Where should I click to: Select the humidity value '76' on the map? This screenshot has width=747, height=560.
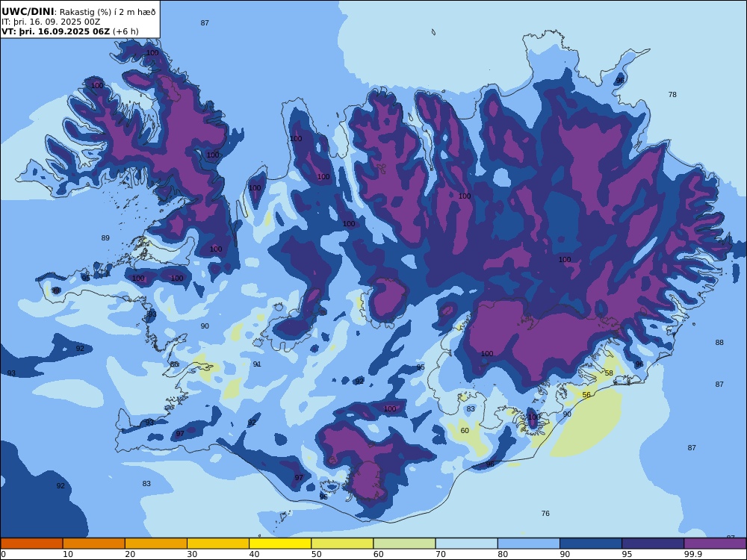pos(545,514)
